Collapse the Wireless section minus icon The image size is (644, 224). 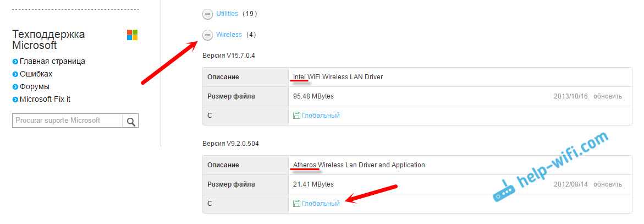click(208, 35)
